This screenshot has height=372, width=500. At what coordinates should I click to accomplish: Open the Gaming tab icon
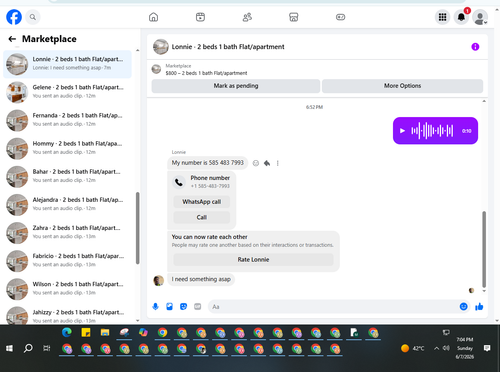340,17
